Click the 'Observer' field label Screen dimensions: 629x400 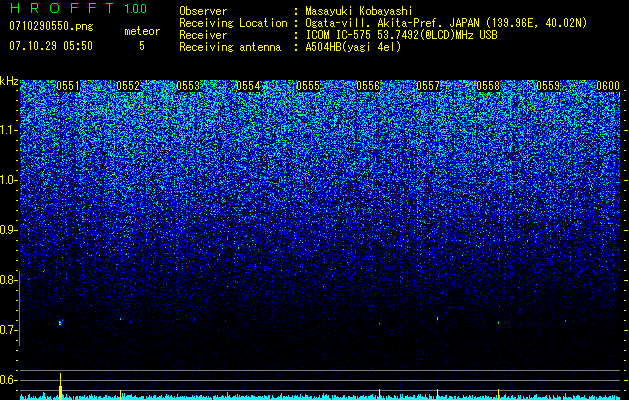tap(203, 11)
